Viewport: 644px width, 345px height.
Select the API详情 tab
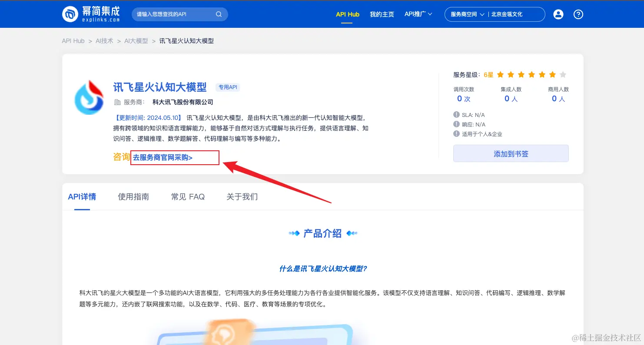pyautogui.click(x=82, y=197)
